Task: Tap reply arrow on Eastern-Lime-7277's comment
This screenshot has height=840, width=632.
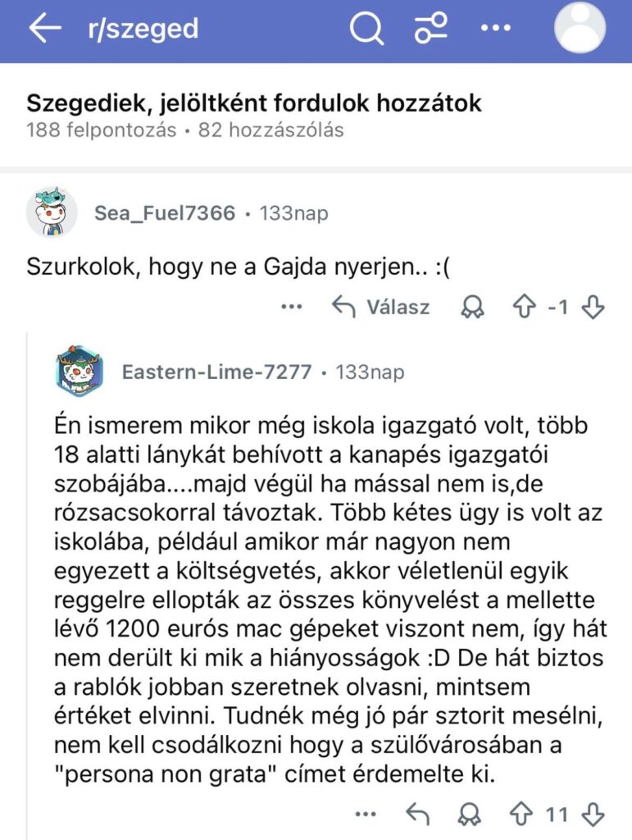Action: (418, 815)
